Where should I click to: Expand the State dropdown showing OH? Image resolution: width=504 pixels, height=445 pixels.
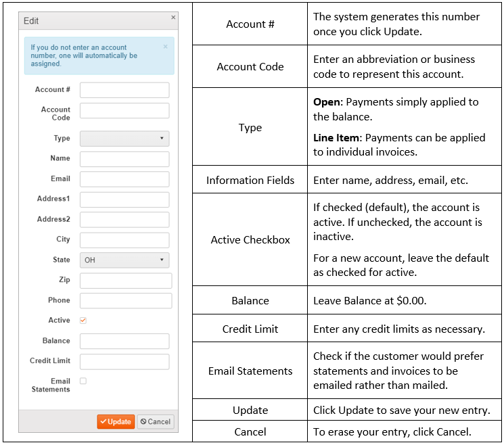click(124, 260)
